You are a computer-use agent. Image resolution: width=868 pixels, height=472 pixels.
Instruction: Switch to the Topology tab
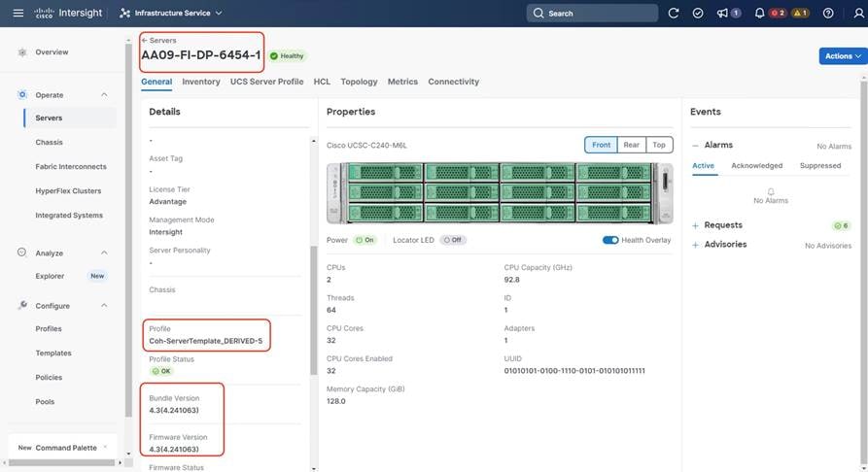(359, 82)
